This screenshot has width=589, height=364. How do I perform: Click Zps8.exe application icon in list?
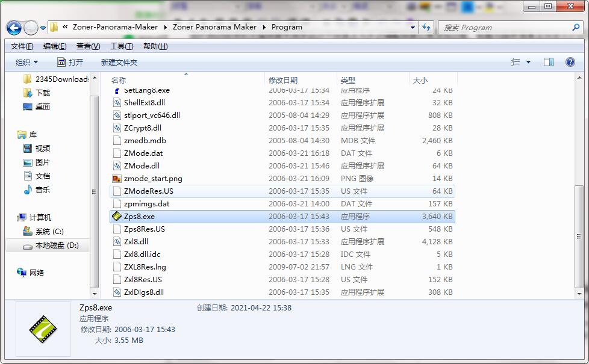click(117, 216)
